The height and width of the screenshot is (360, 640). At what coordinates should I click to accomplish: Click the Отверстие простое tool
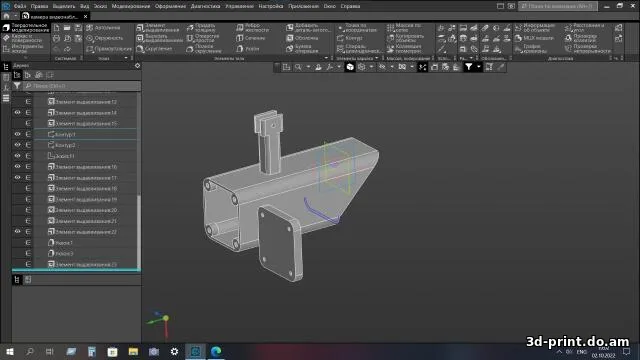pyautogui.click(x=203, y=38)
